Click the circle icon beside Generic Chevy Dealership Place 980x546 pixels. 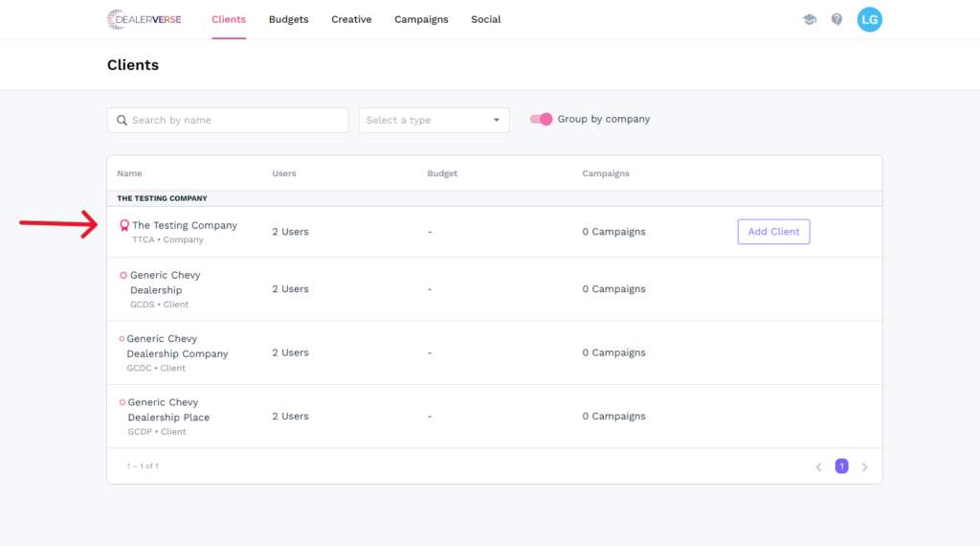122,402
